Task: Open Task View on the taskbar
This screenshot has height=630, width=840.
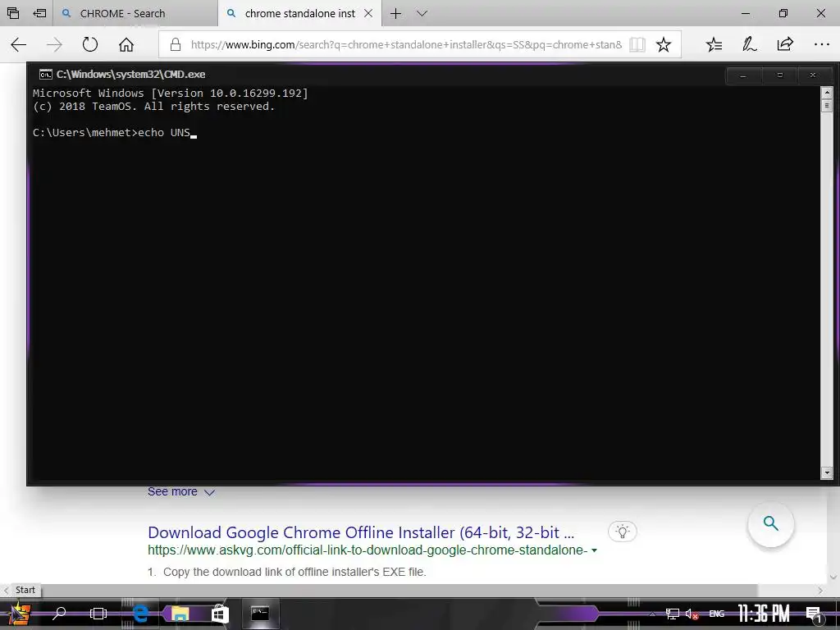Action: click(x=98, y=614)
